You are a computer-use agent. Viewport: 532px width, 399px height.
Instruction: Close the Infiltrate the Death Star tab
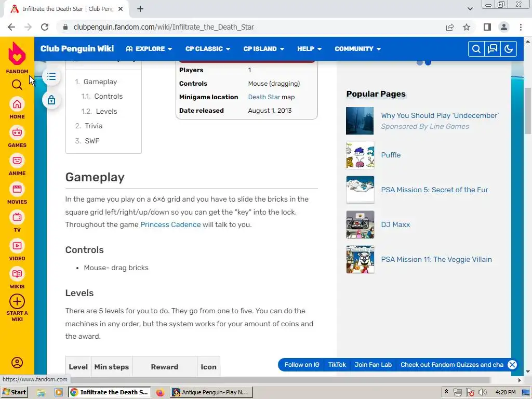click(121, 9)
